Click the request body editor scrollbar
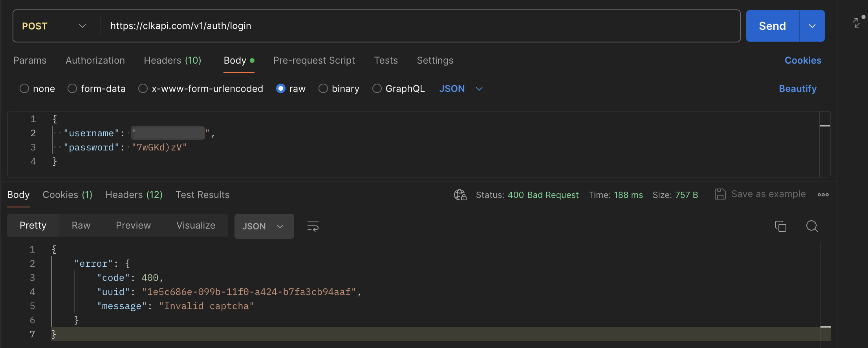Image resolution: width=868 pixels, height=348 pixels. click(825, 144)
